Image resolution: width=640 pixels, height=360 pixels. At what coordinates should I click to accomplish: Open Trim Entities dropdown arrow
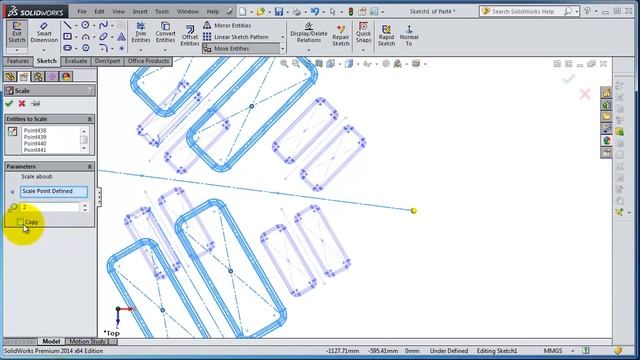click(141, 50)
